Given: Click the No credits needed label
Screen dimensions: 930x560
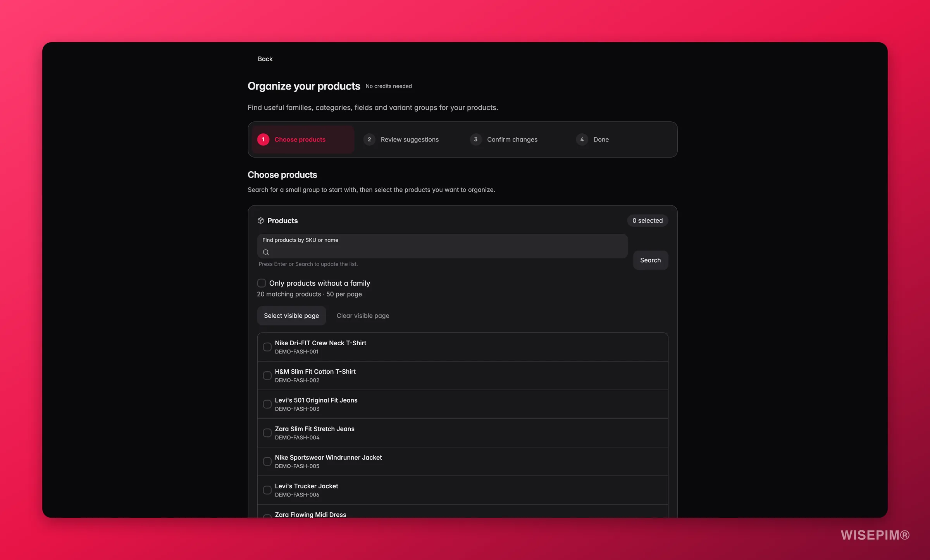Looking at the screenshot, I should point(388,86).
